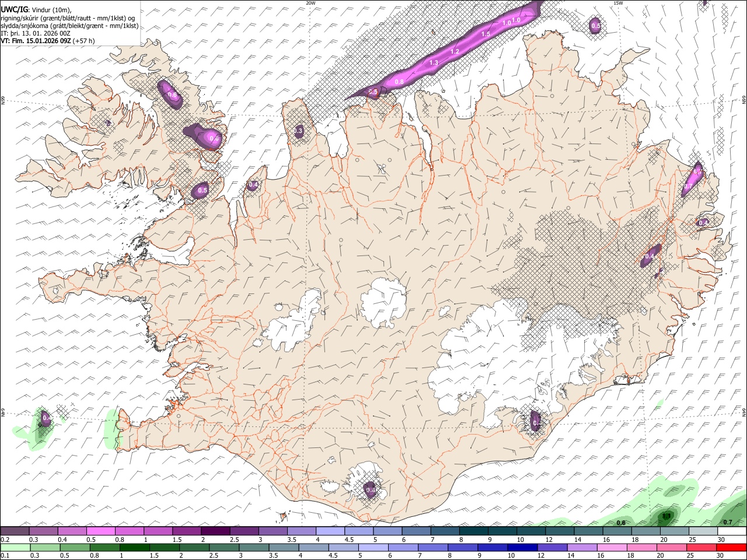Click the 0.7 snow value on the east coast
Screen dimensions: 747x560
(x=688, y=187)
